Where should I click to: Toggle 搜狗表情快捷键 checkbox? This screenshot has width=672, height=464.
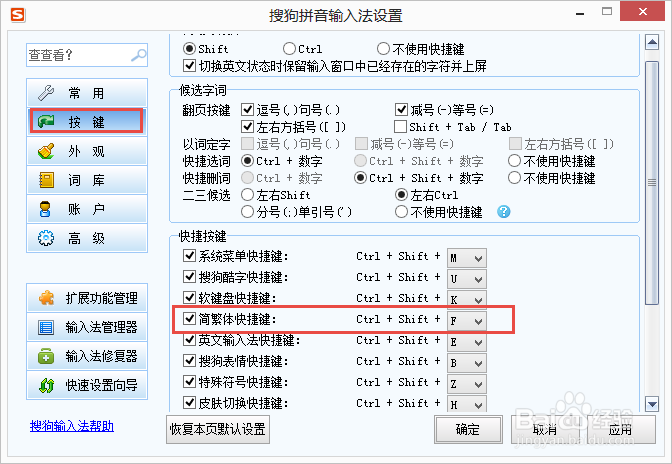[189, 361]
